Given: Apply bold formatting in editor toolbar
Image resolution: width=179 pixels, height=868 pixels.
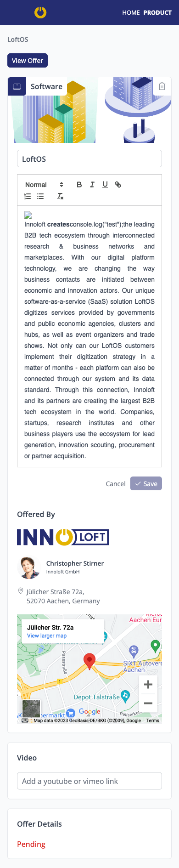Looking at the screenshot, I should tap(79, 184).
